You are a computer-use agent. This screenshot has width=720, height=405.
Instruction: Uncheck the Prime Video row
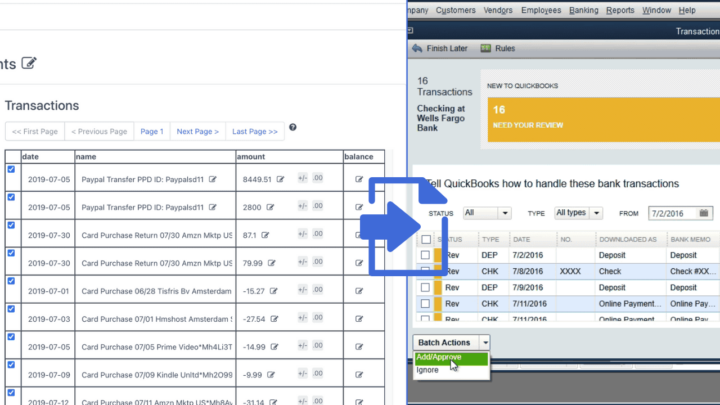(11, 337)
